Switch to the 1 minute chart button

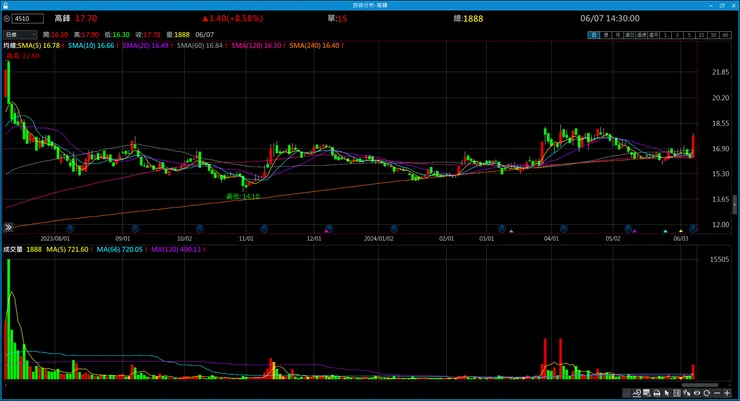tap(665, 35)
